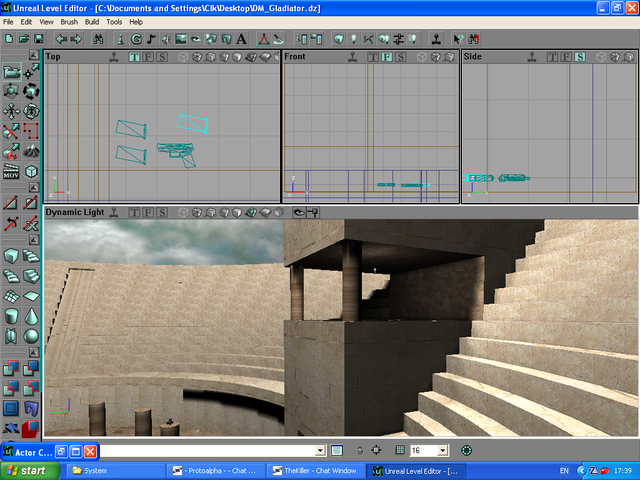This screenshot has width=640, height=480.
Task: Select the Camera Movement tool
Action: [11, 71]
